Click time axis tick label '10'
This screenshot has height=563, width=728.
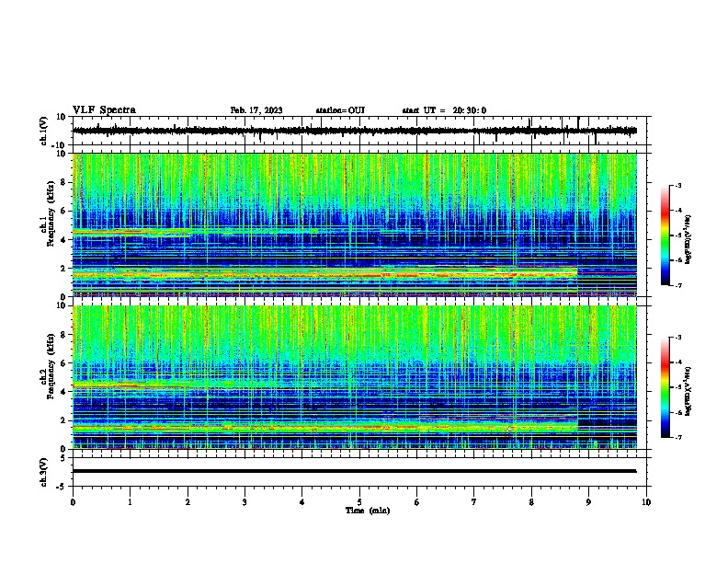coord(646,502)
